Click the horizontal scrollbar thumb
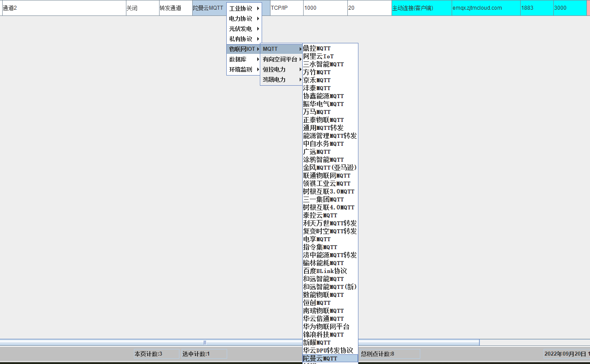The image size is (590, 364). coord(240,342)
